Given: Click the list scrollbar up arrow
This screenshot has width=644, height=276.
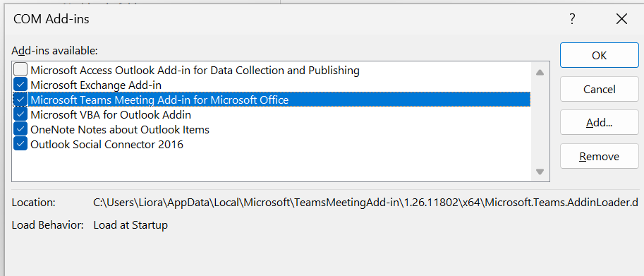Looking at the screenshot, I should (x=540, y=72).
